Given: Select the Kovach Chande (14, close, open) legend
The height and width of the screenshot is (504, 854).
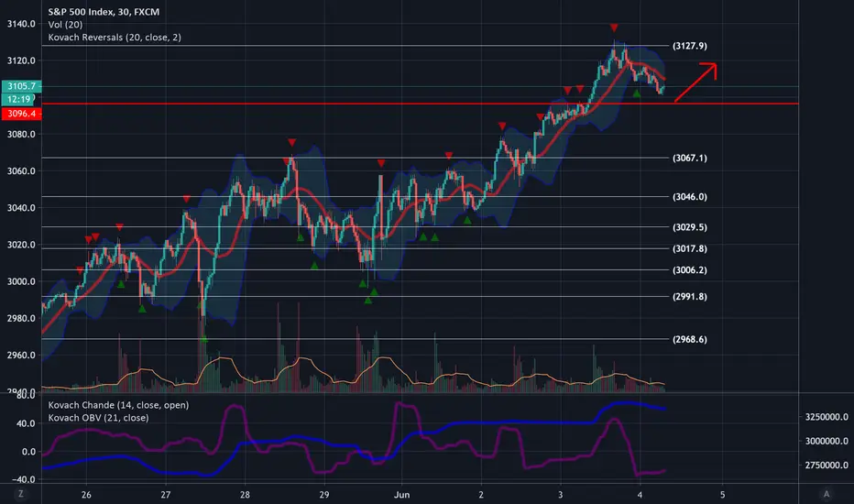Looking at the screenshot, I should click(118, 405).
